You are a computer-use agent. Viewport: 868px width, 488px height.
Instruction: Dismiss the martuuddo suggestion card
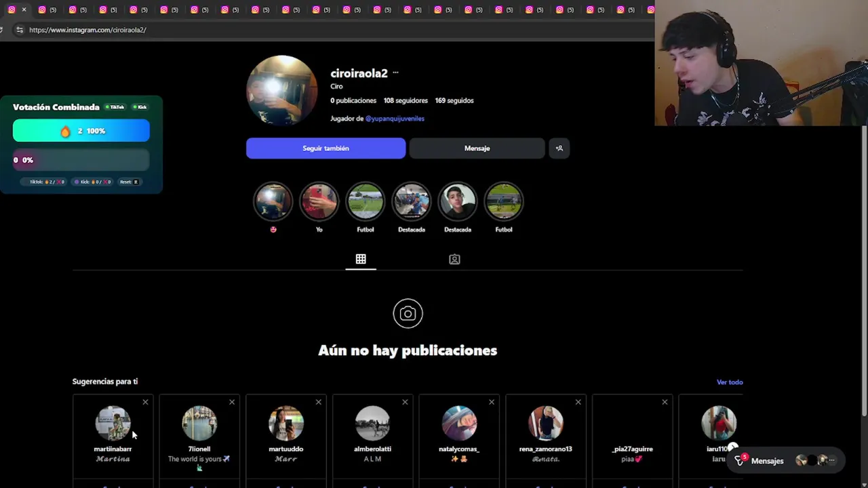[x=318, y=402]
